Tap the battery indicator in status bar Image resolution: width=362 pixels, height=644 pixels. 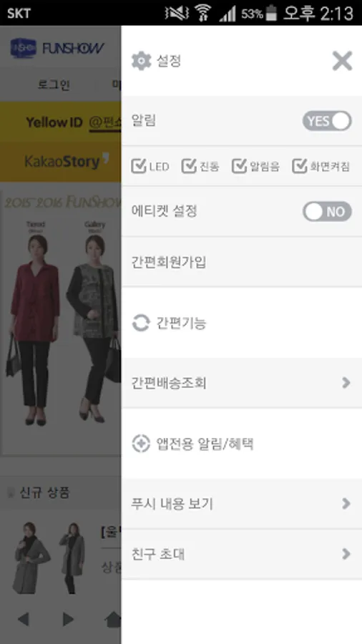[x=271, y=13]
